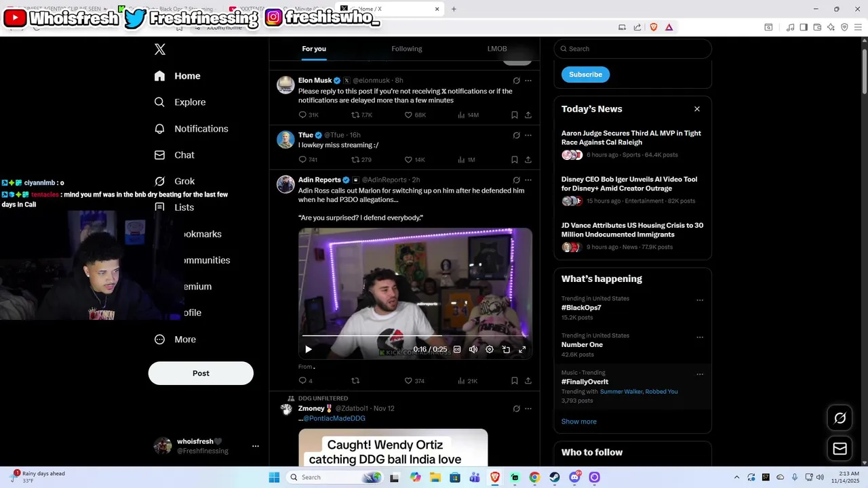The image size is (868, 488).
Task: Toggle captions on the video player
Action: [x=457, y=350]
